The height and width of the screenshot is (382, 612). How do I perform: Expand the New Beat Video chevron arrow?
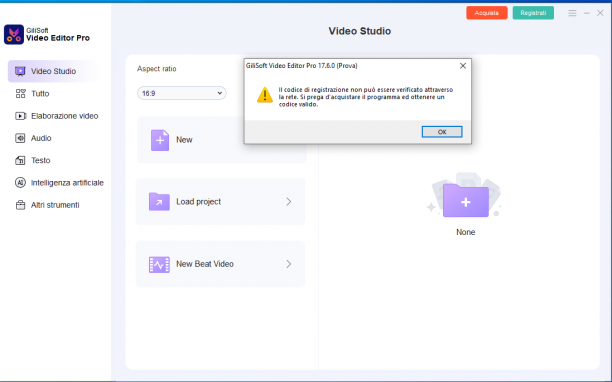(x=289, y=264)
